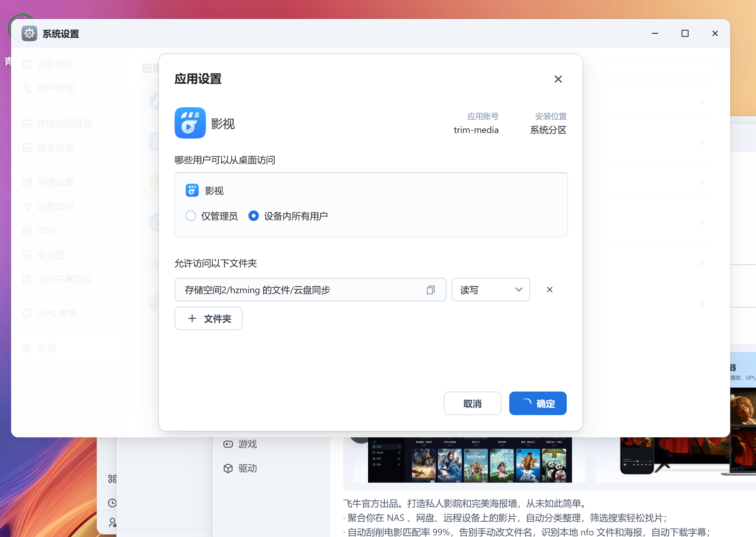The height and width of the screenshot is (537, 756).
Task: Click the 驱动 cube icon
Action: pyautogui.click(x=228, y=468)
